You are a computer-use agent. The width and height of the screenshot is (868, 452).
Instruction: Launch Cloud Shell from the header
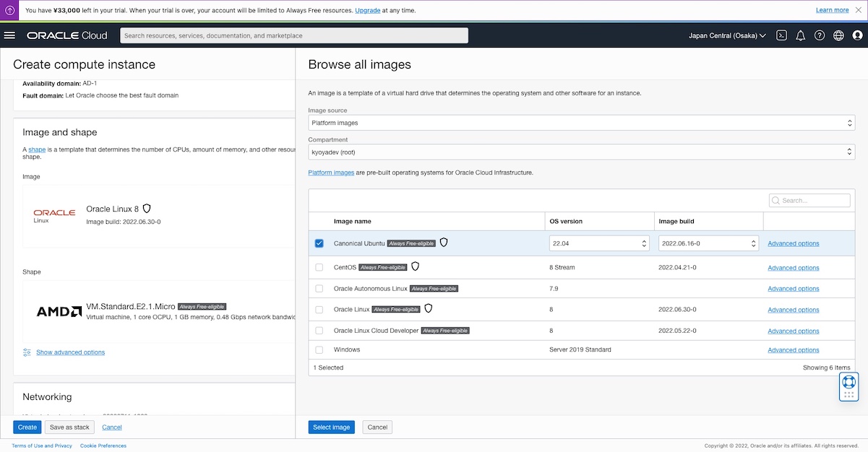[x=781, y=35]
